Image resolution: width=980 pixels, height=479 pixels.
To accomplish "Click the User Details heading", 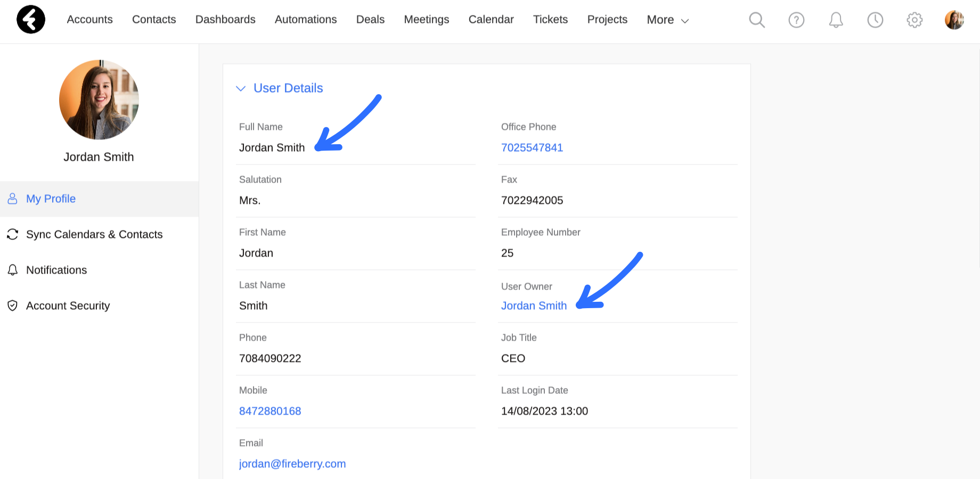I will click(288, 88).
